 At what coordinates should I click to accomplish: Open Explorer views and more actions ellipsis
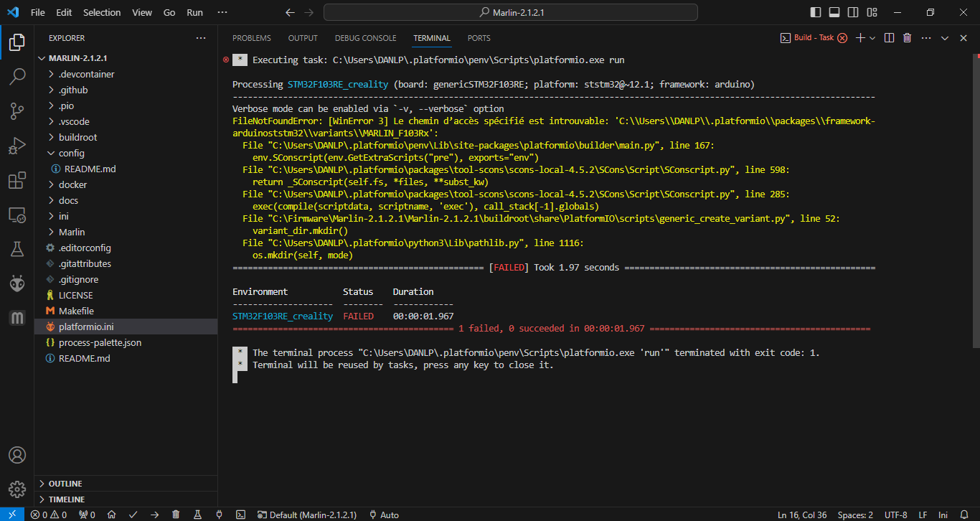click(201, 38)
